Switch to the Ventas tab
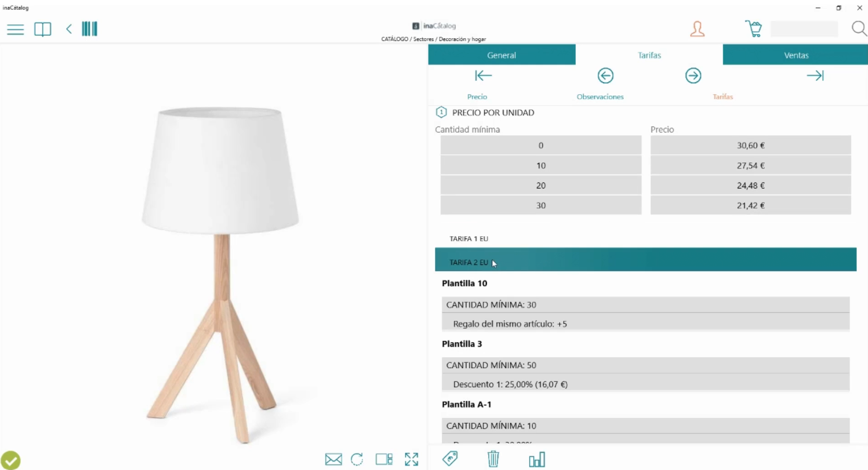Image resolution: width=868 pixels, height=470 pixels. click(x=796, y=55)
